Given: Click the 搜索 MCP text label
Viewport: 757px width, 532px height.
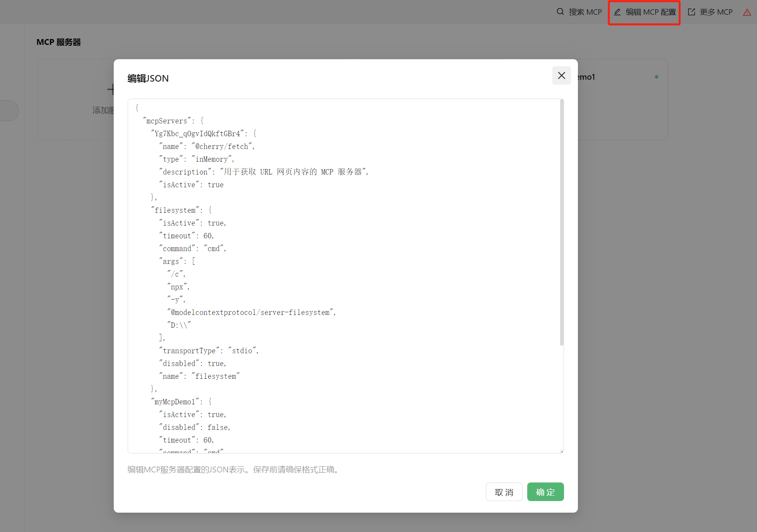Looking at the screenshot, I should tap(585, 12).
